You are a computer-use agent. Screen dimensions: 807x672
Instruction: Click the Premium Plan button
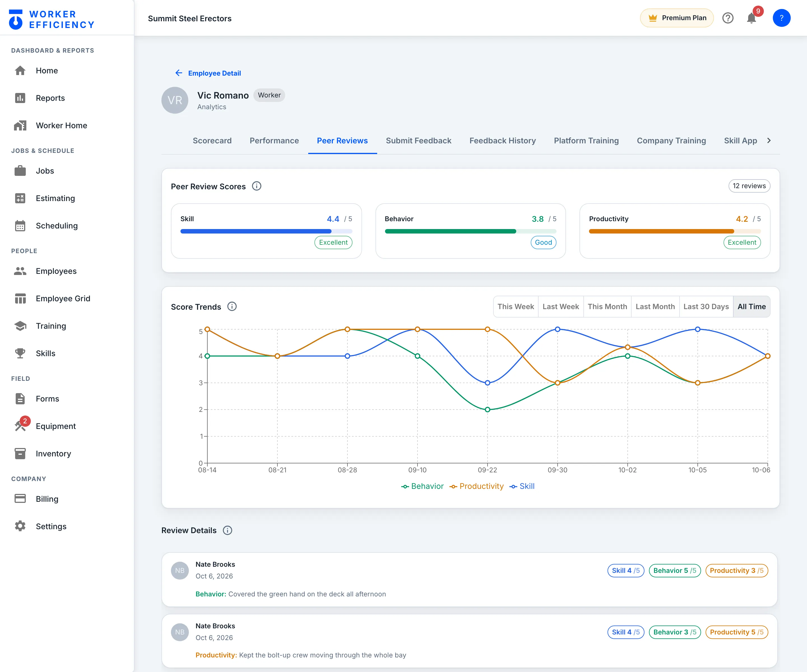click(x=677, y=18)
